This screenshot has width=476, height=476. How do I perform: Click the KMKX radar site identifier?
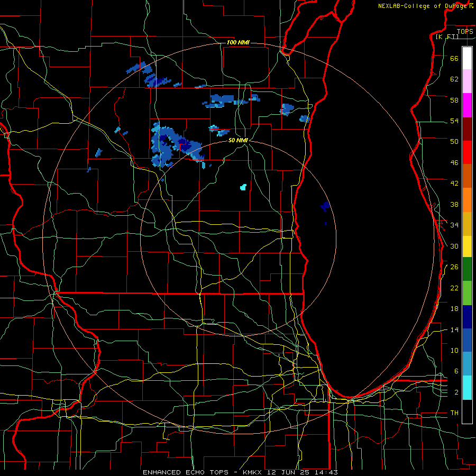pyautogui.click(x=253, y=472)
